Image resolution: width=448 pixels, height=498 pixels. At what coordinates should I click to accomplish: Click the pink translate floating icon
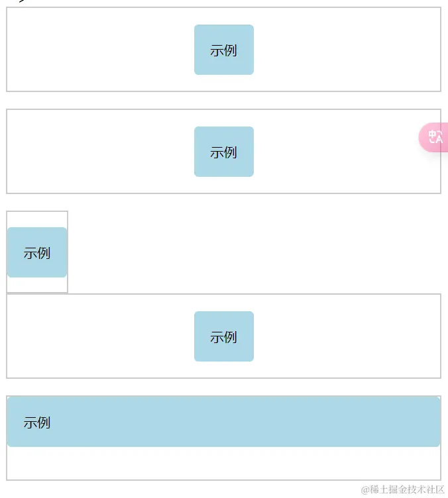coord(433,137)
